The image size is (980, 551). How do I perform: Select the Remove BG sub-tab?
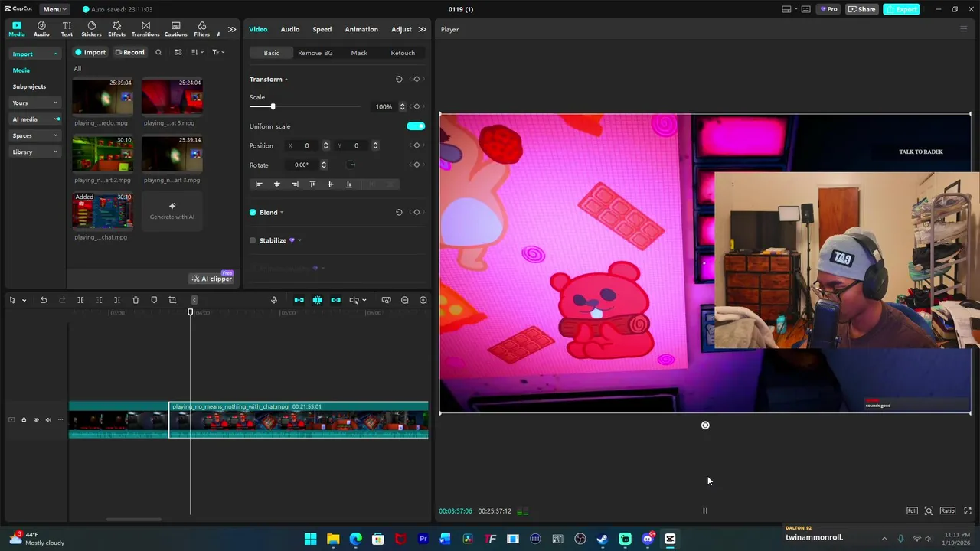coord(315,53)
